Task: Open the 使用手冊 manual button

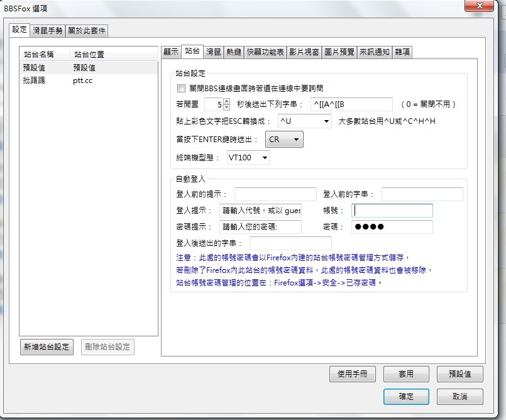Action: [x=353, y=374]
